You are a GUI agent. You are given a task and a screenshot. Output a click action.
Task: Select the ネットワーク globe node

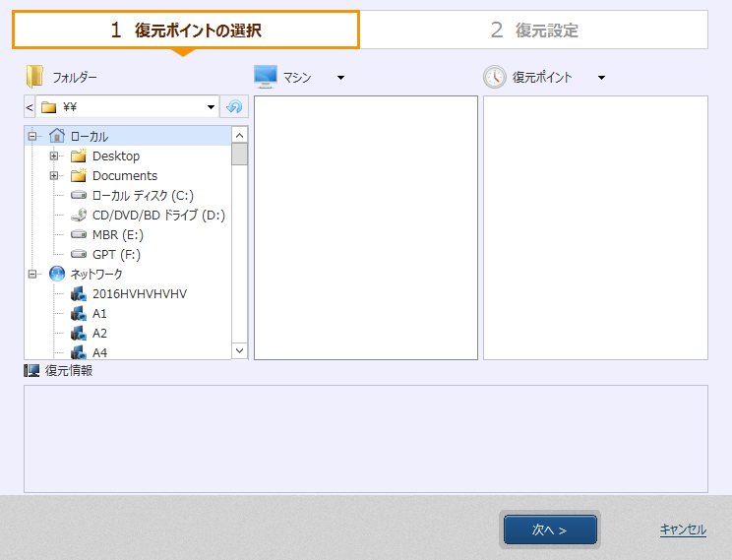point(95,275)
